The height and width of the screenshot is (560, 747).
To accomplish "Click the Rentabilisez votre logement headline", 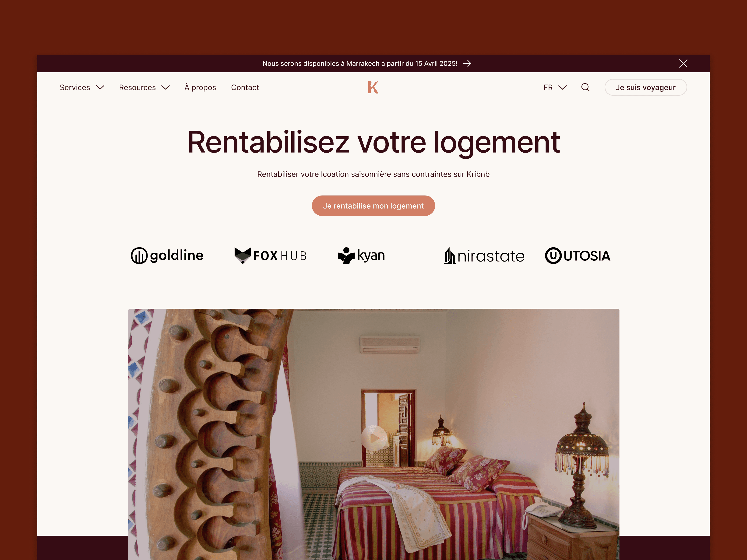I will (373, 143).
